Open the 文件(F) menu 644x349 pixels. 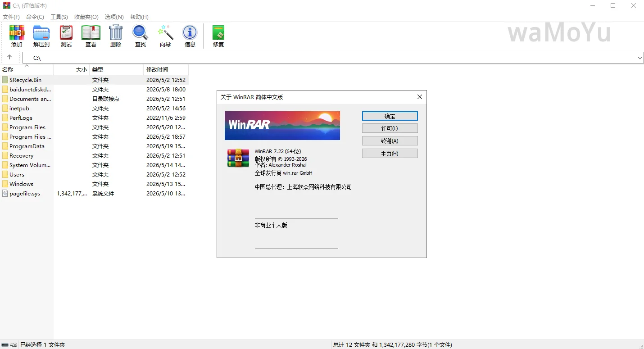(11, 17)
